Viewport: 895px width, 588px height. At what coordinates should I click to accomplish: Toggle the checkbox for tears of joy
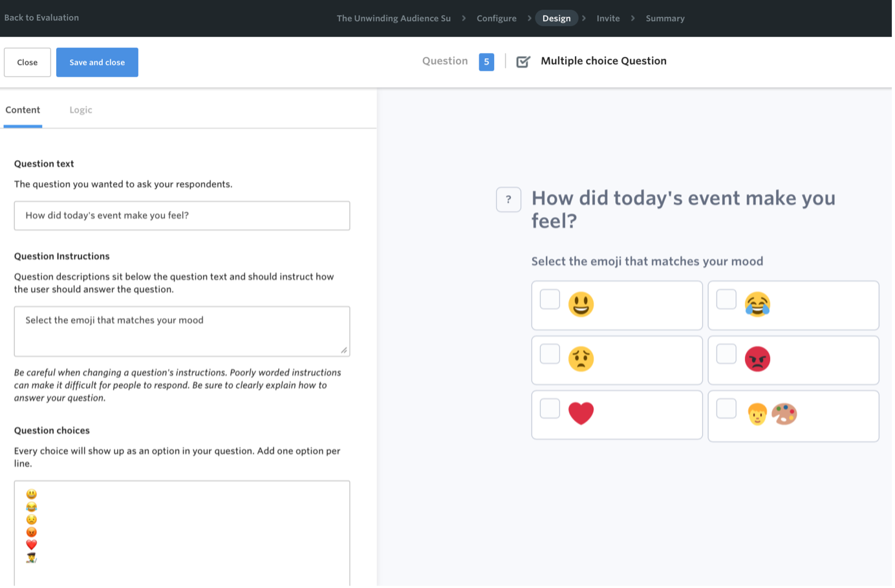[726, 299]
